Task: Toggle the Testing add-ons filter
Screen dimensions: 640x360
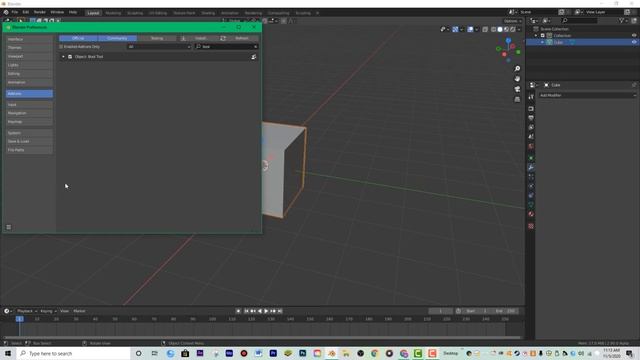Action: coord(157,38)
